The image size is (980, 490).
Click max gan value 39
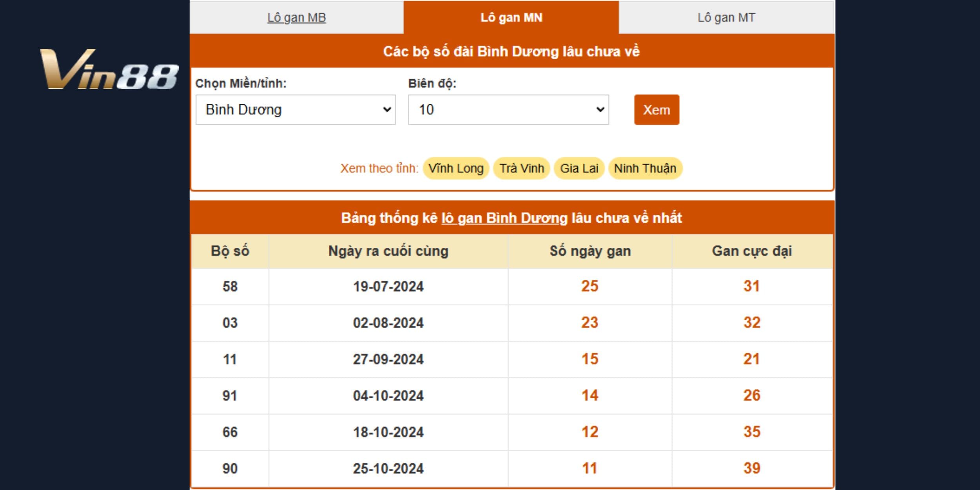tap(752, 468)
